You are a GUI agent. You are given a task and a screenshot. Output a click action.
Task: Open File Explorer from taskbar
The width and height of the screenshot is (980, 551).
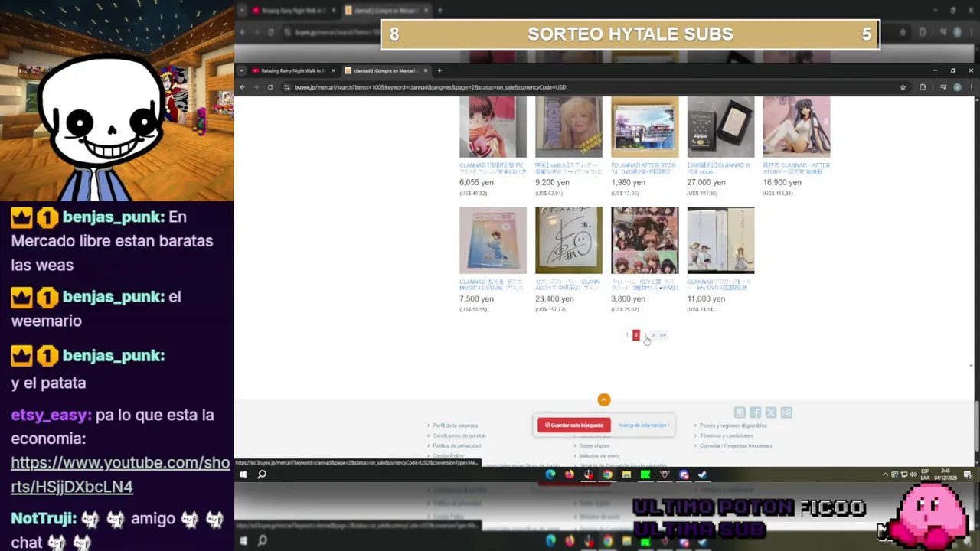pyautogui.click(x=626, y=474)
